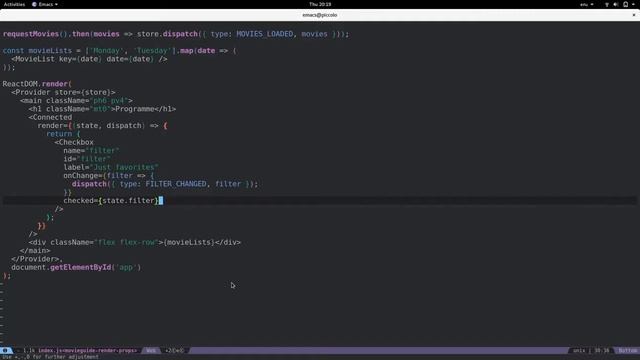Click the volume speaker icon in top bar
640x360 pixels.
616,4
